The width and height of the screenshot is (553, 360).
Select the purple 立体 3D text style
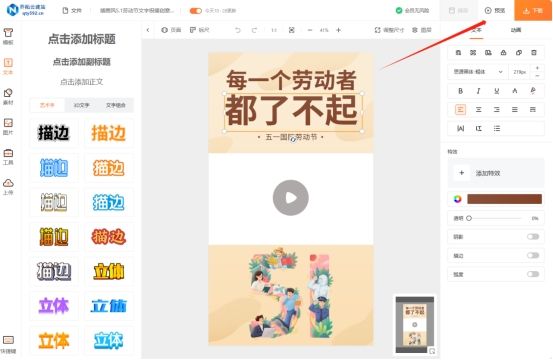click(x=54, y=306)
